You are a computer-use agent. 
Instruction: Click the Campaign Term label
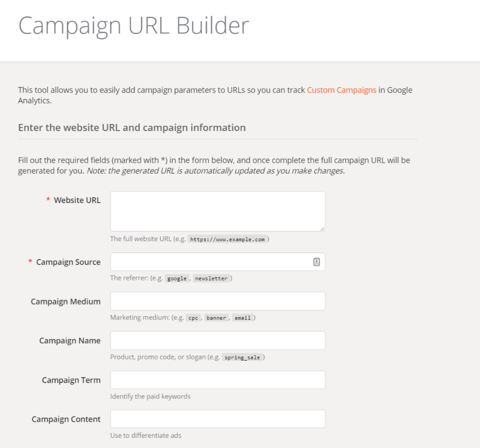tap(72, 380)
